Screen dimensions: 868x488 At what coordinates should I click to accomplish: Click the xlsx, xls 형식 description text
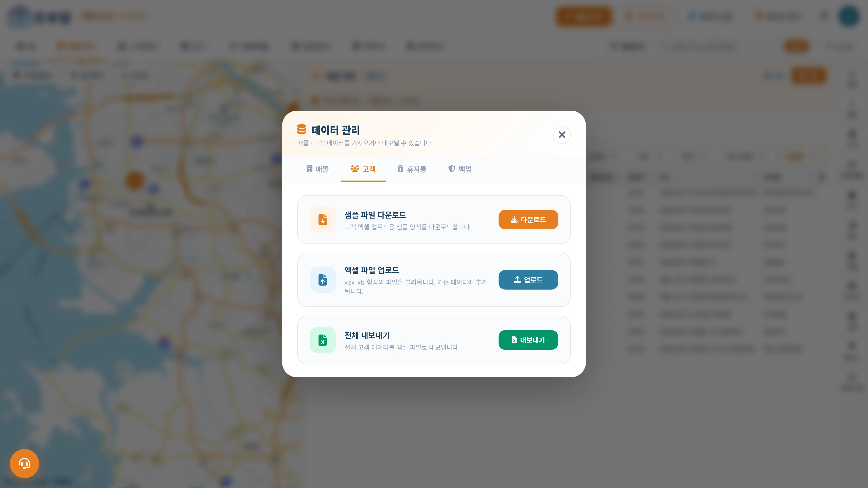click(x=416, y=287)
